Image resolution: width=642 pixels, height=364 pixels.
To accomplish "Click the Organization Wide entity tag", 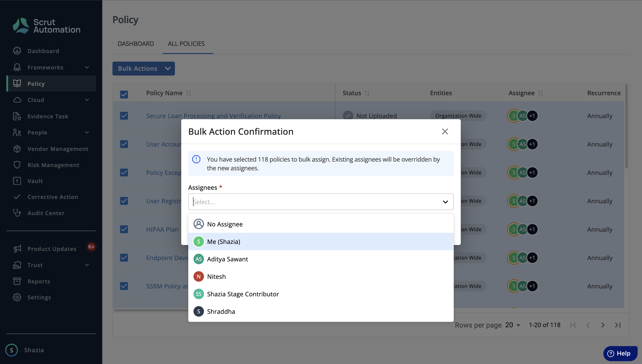I will [458, 116].
